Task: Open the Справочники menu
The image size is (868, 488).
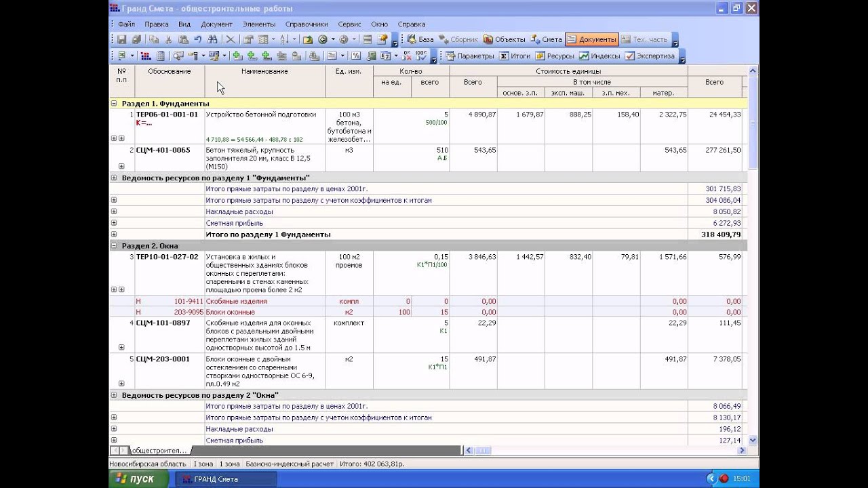Action: point(307,24)
